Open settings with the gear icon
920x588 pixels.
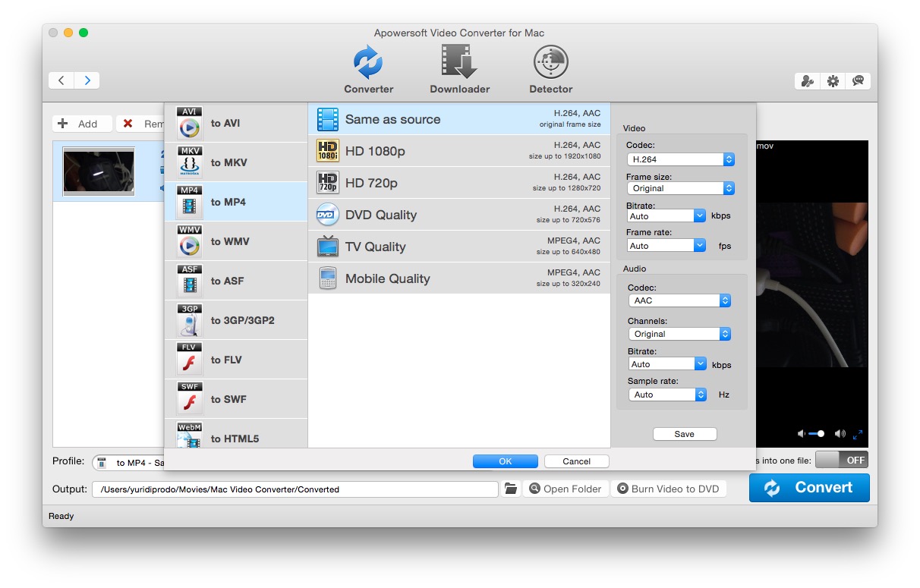point(833,81)
